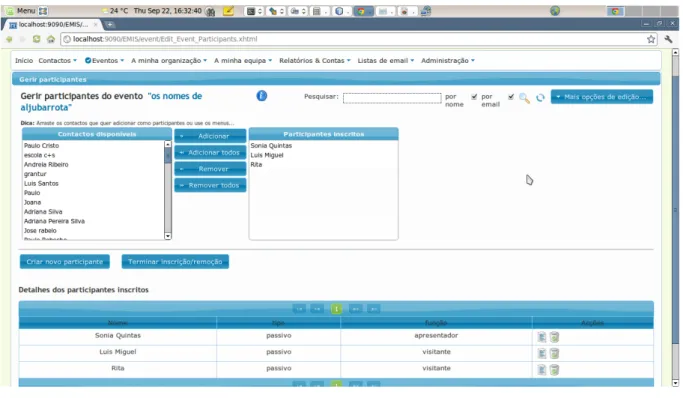Toggle the 'por nome' checkbox
Viewport: 683px width, 398px height.
tap(474, 97)
